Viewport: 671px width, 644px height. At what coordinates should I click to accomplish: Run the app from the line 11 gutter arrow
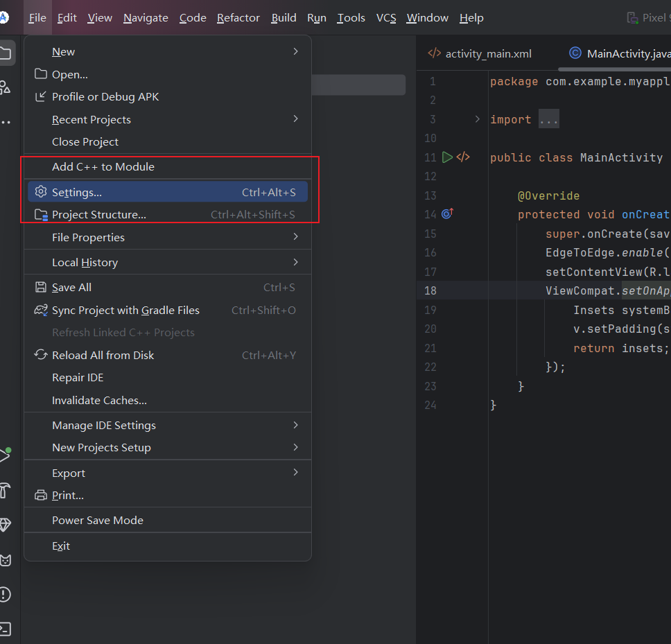(x=447, y=157)
